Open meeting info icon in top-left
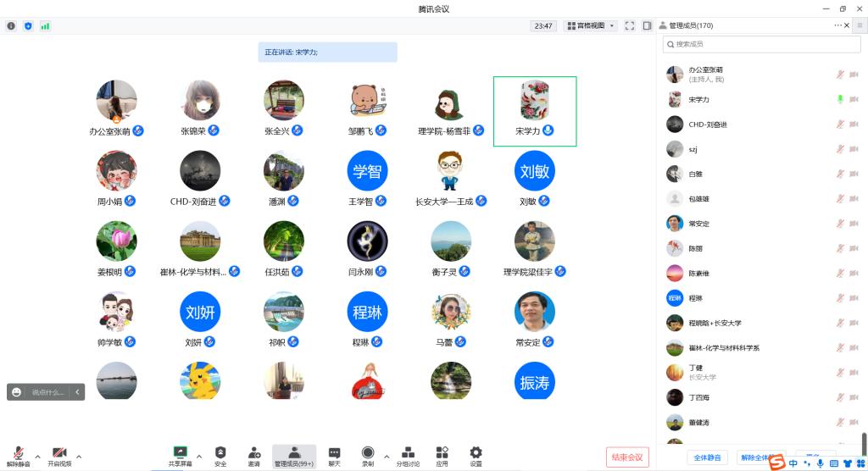 [11, 26]
